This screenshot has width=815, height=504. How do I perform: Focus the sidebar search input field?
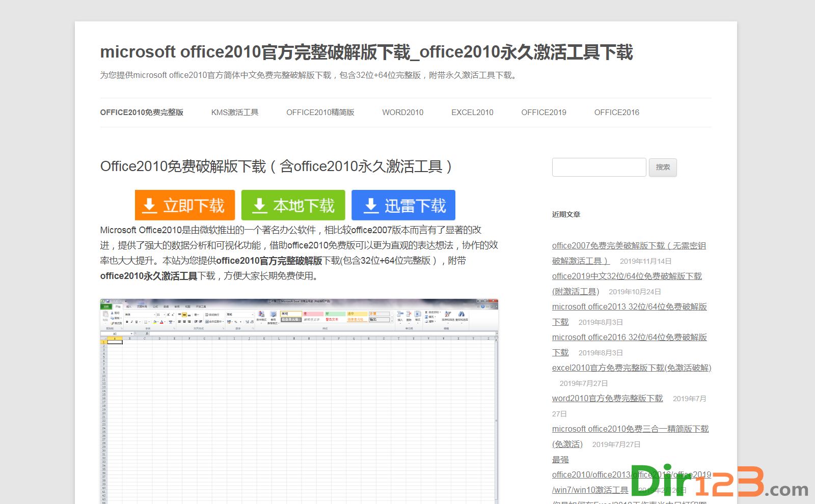tap(599, 167)
